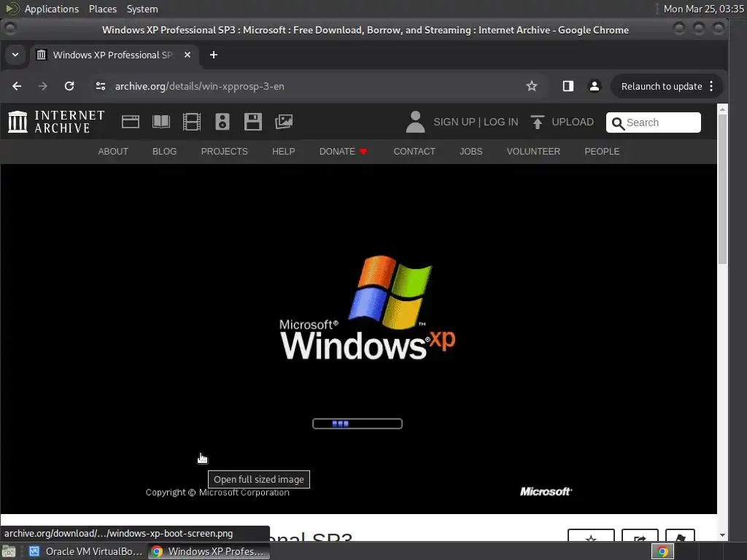The height and width of the screenshot is (560, 747).
Task: Open System menu
Action: click(142, 9)
